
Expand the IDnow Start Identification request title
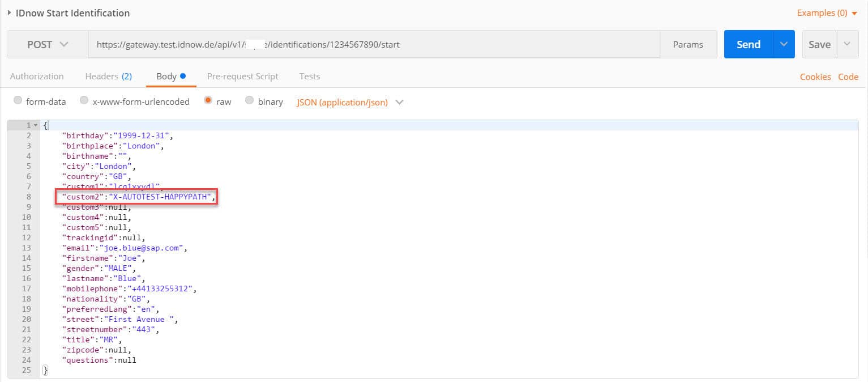[x=10, y=12]
